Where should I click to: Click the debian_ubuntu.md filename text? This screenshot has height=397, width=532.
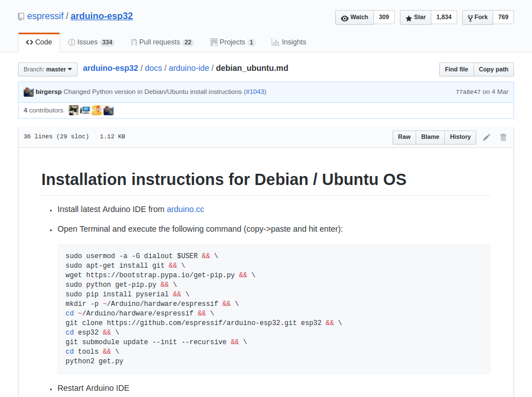(x=252, y=68)
